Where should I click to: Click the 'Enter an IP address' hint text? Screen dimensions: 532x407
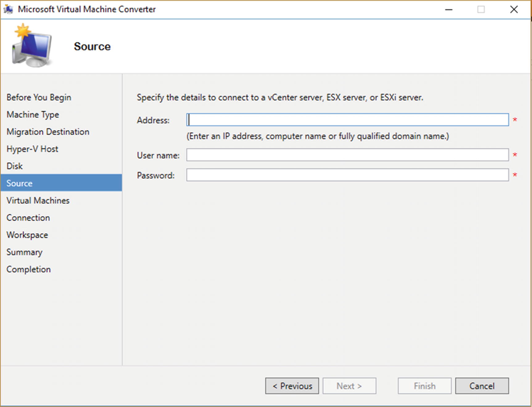318,136
